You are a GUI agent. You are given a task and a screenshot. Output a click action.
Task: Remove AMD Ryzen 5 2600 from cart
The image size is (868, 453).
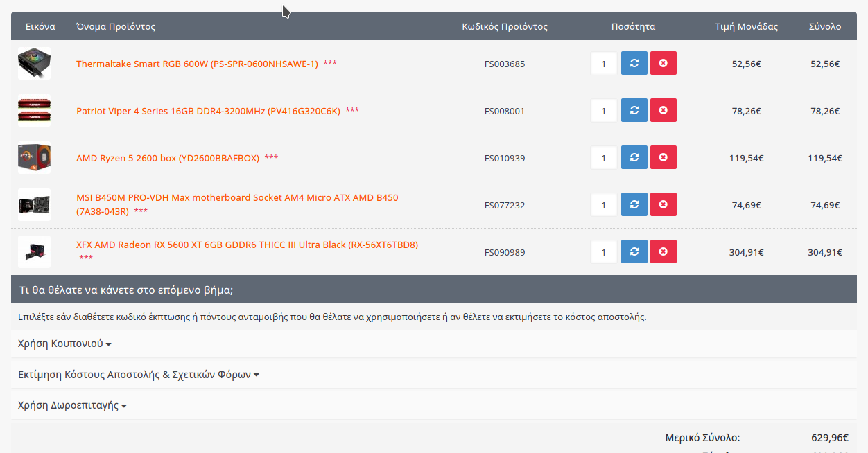tap(663, 157)
